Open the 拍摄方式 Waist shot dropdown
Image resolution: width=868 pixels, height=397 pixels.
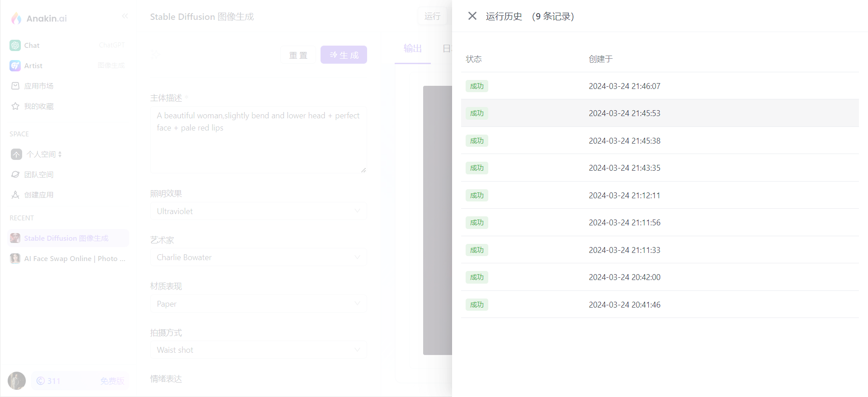258,350
